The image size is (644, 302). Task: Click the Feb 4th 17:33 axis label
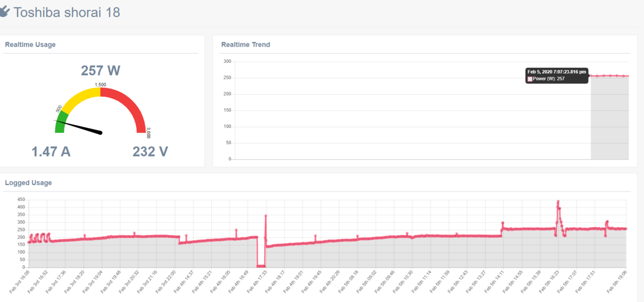pyautogui.click(x=258, y=281)
